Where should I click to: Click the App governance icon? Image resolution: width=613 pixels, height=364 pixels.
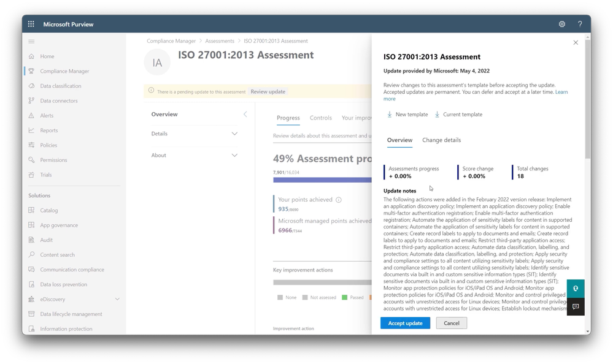pos(31,225)
